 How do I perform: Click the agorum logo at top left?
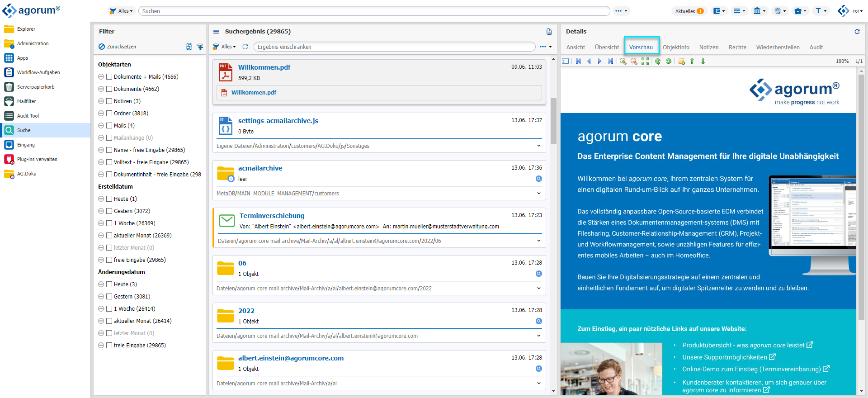click(x=32, y=10)
